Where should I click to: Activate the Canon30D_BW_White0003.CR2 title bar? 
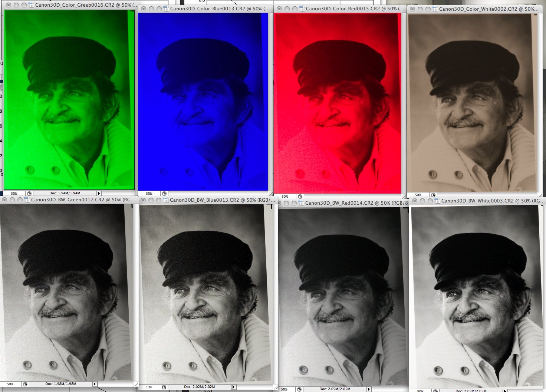click(x=482, y=201)
